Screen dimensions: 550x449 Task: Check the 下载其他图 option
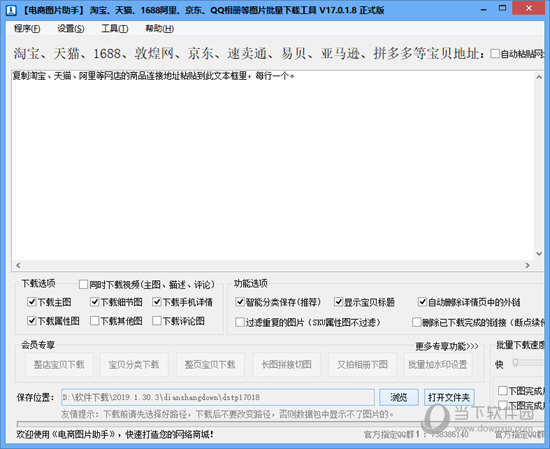pos(94,321)
